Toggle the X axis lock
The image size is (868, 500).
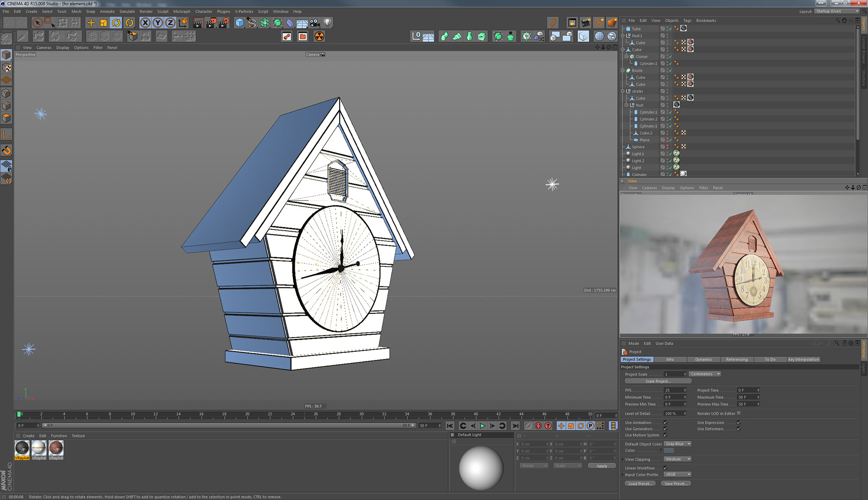click(145, 23)
